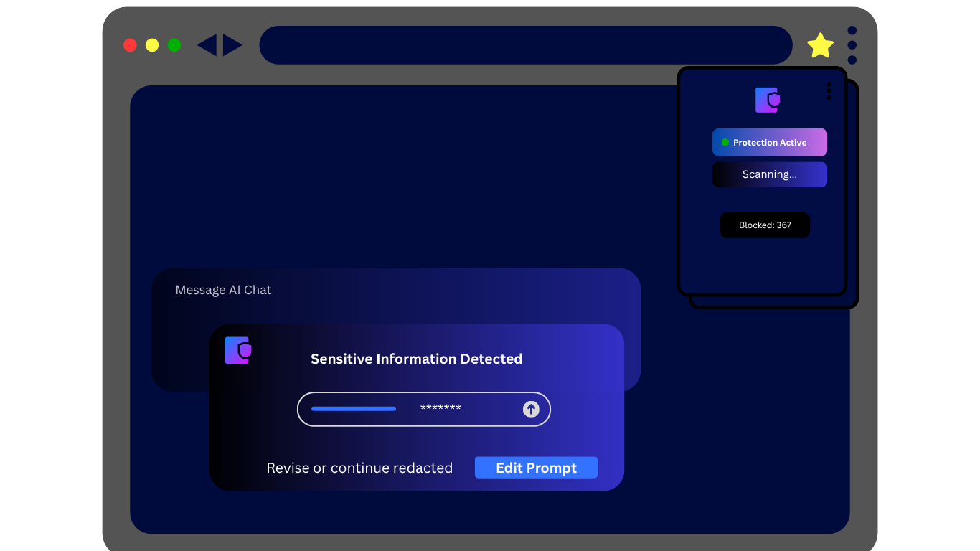Open the popup's kebab menu for more options
The image size is (980, 551).
point(829,90)
